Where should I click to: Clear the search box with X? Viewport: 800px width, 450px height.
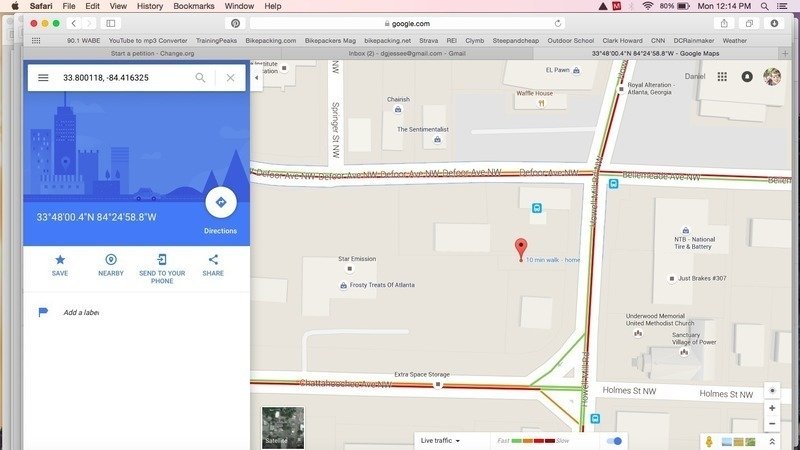[x=230, y=77]
